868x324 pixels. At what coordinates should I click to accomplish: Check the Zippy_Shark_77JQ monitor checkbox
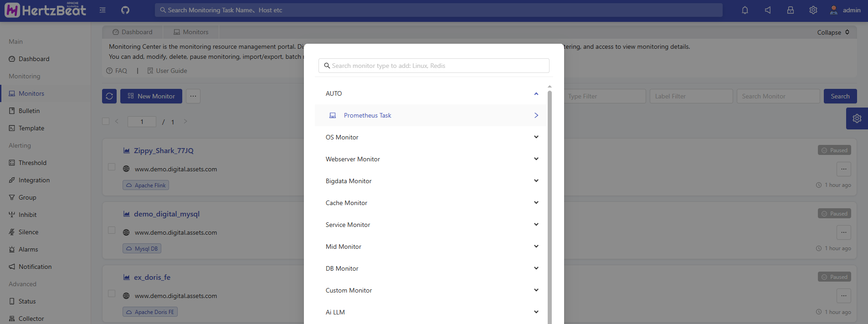coord(112,167)
